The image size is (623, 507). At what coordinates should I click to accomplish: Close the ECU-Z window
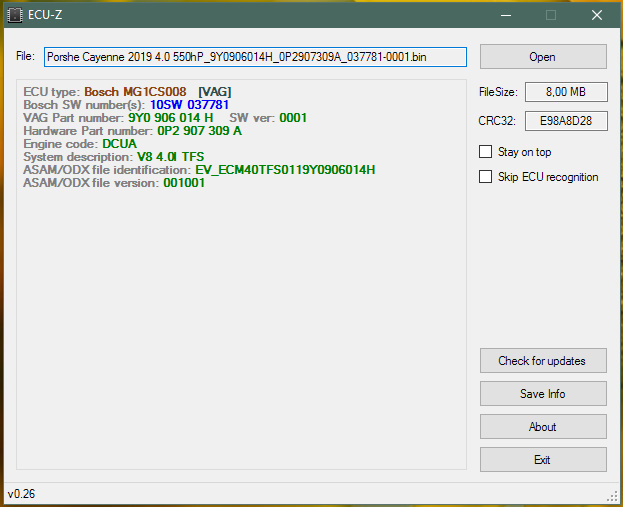(597, 15)
